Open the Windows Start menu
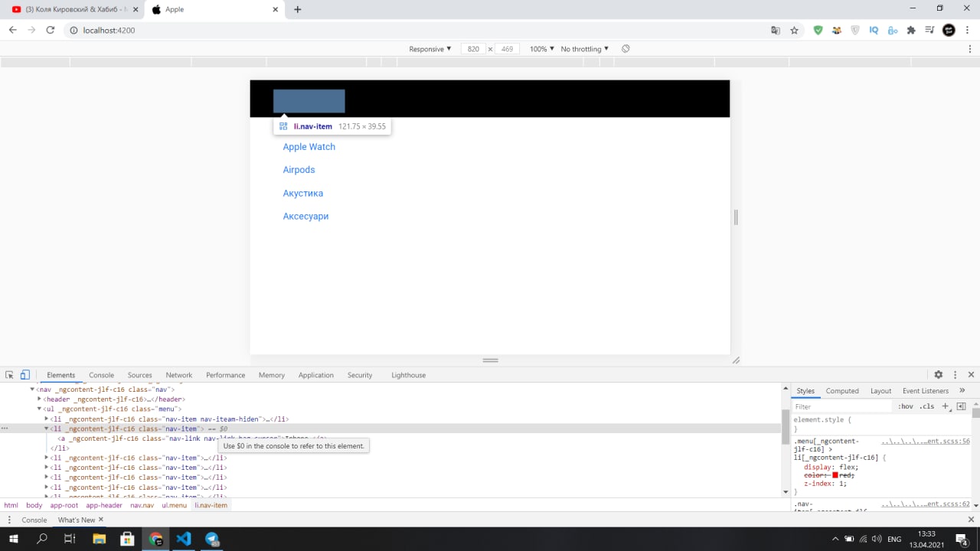Screen dimensions: 980x551 13,539
